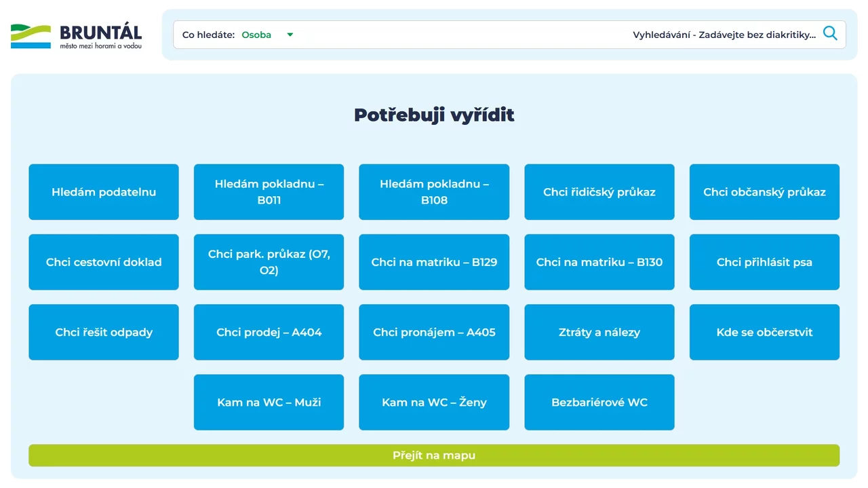868x488 pixels.
Task: Expand the Osoba search type dropdown
Action: pyautogui.click(x=267, y=35)
